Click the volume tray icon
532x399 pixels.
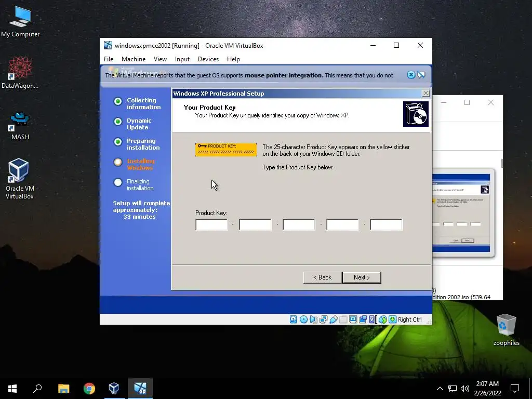465,389
